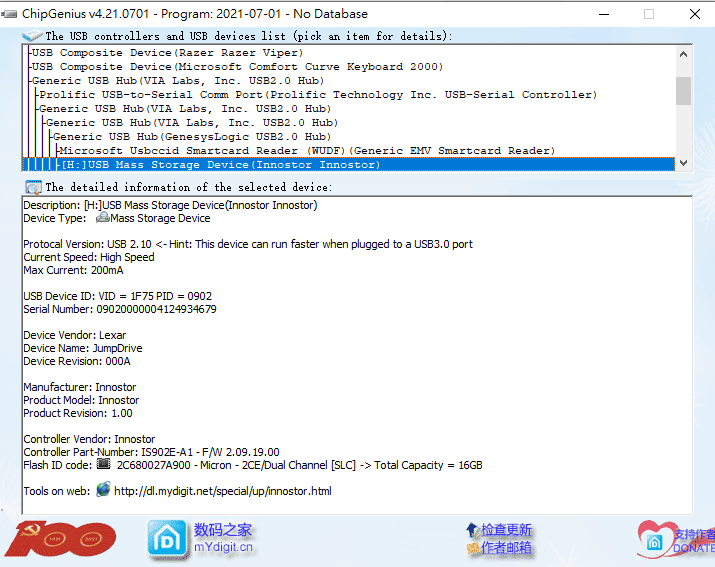
Task: Open the innostor.html tools URL
Action: [x=223, y=491]
